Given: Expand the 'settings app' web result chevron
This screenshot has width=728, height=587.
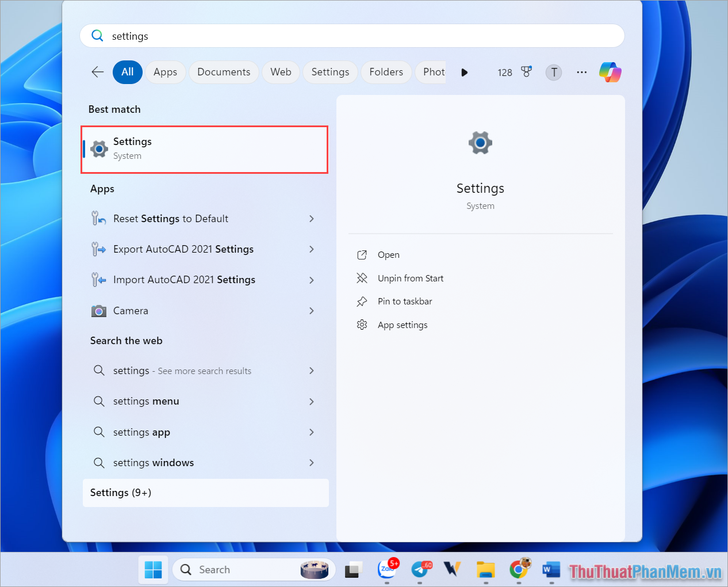Looking at the screenshot, I should (x=312, y=432).
